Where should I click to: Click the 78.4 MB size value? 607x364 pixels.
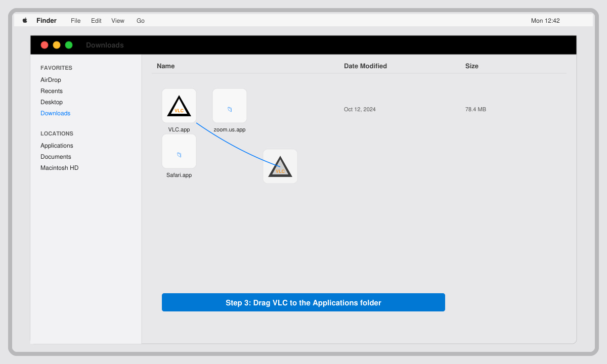pos(475,109)
